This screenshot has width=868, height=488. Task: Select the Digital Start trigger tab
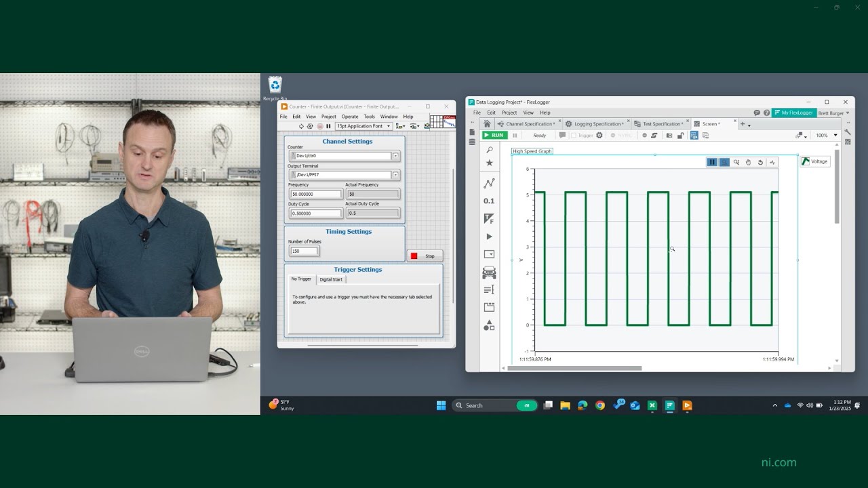[x=331, y=279]
